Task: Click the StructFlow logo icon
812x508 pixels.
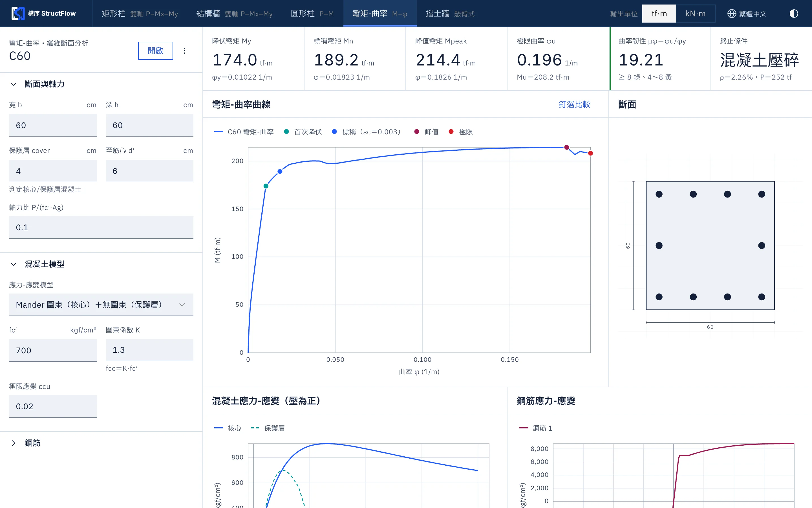Action: tap(18, 14)
